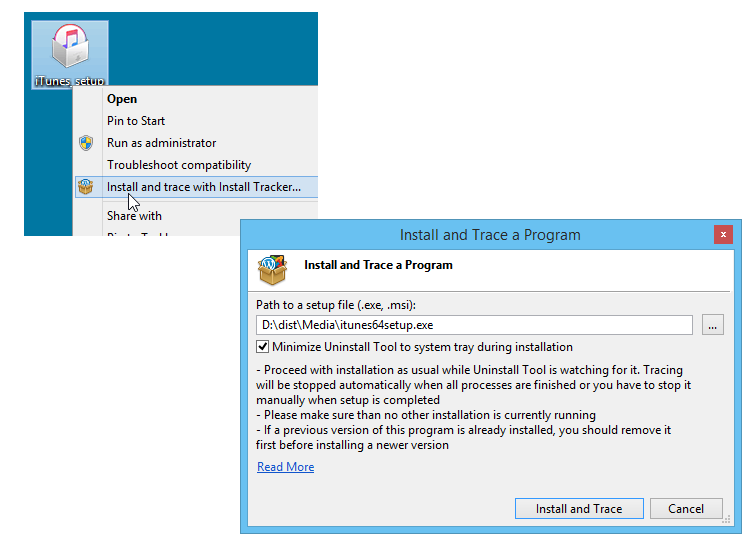Click the 'Path to a setup file (.exe, .msi):' label
Image resolution: width=756 pixels, height=544 pixels.
(x=336, y=305)
